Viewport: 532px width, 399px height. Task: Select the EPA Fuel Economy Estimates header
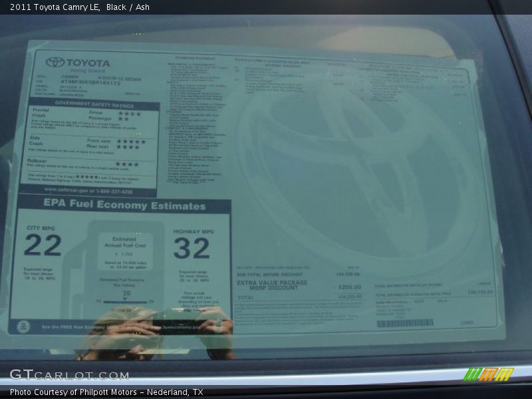click(x=124, y=205)
